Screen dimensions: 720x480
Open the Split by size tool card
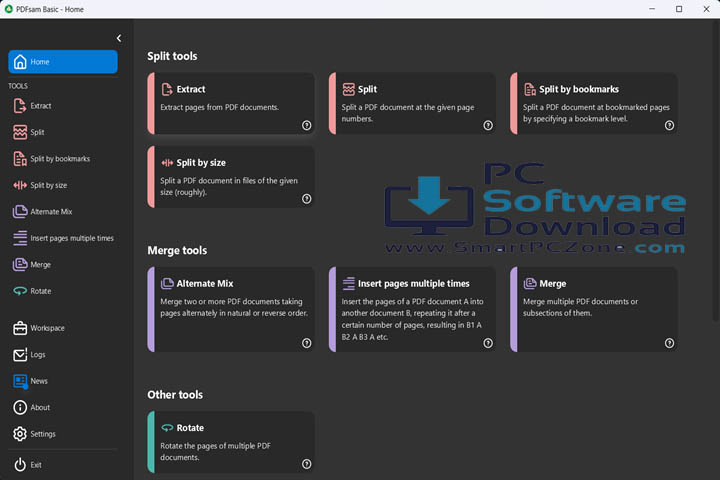click(x=231, y=177)
